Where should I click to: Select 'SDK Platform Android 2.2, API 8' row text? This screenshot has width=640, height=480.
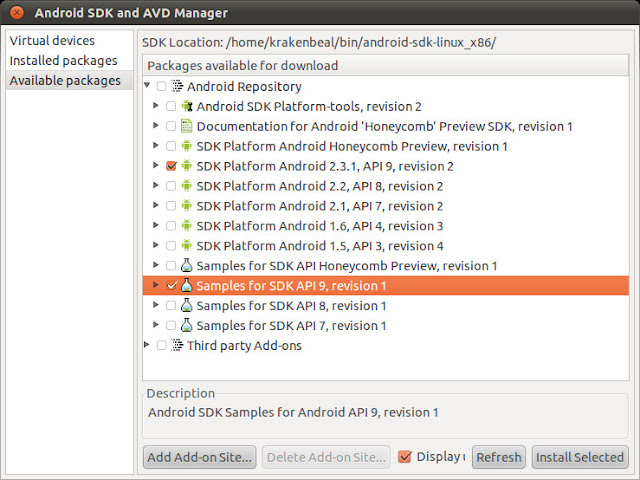click(320, 186)
